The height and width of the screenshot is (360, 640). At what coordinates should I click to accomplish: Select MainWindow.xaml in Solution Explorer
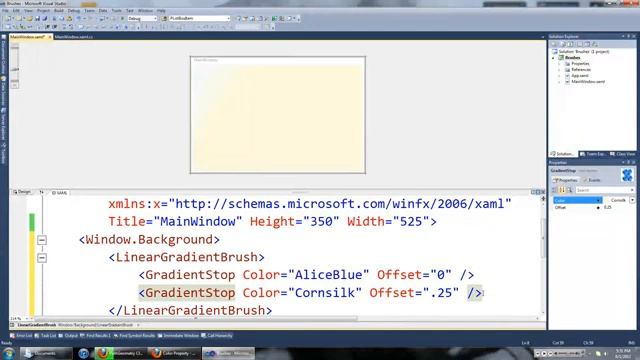click(588, 82)
